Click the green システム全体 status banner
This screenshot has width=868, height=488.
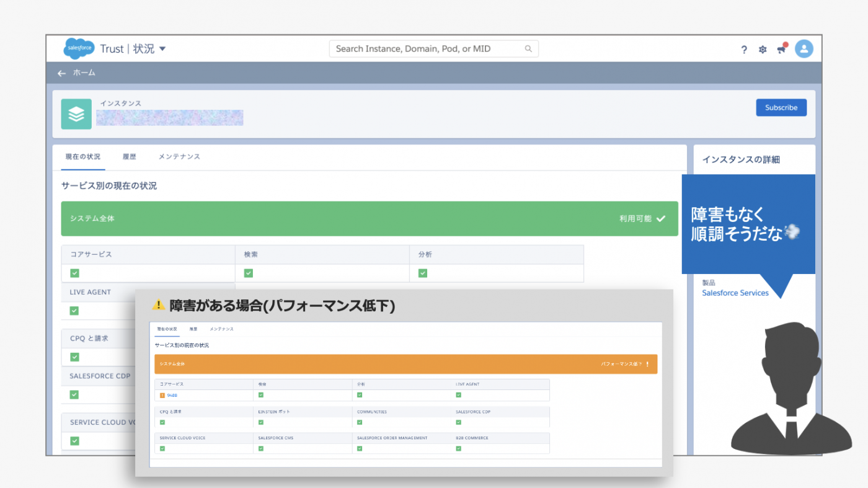(370, 218)
